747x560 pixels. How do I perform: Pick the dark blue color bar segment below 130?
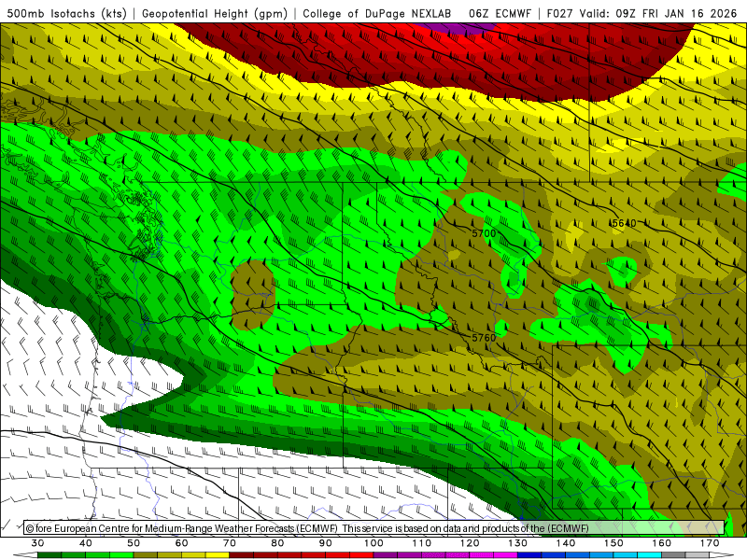coord(529,555)
